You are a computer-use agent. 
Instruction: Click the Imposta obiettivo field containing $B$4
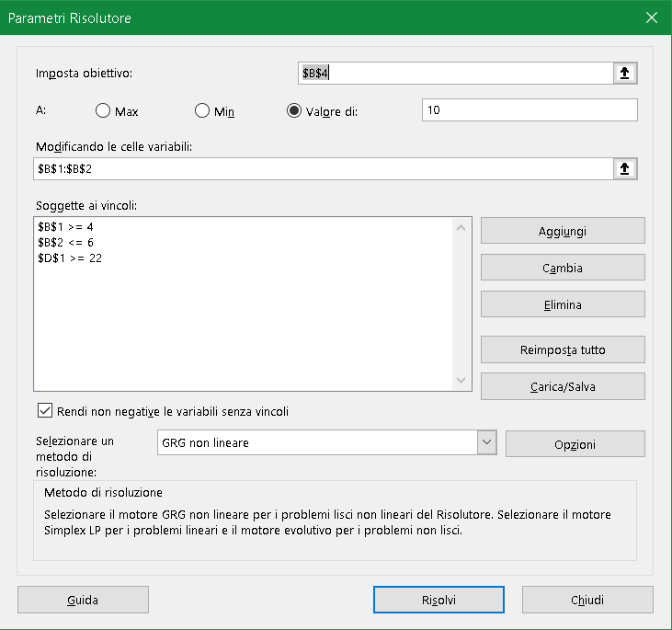pos(456,73)
